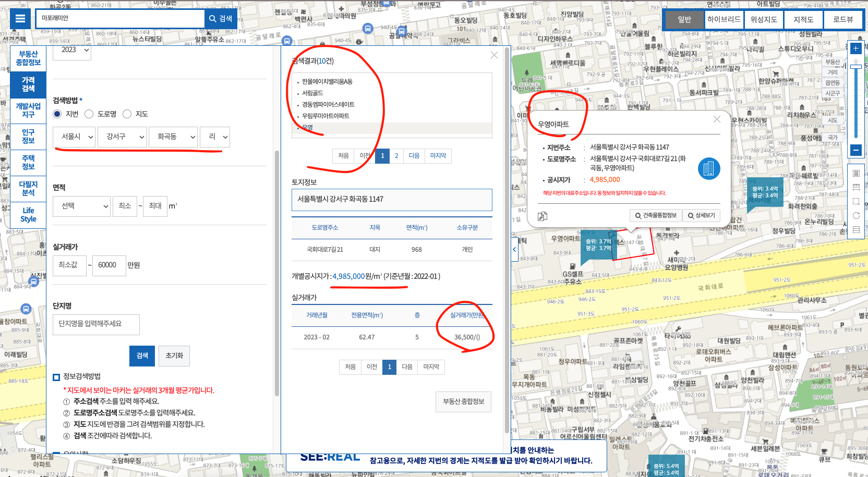Click the 최소값 min price field
The height and width of the screenshot is (477, 868).
point(69,265)
